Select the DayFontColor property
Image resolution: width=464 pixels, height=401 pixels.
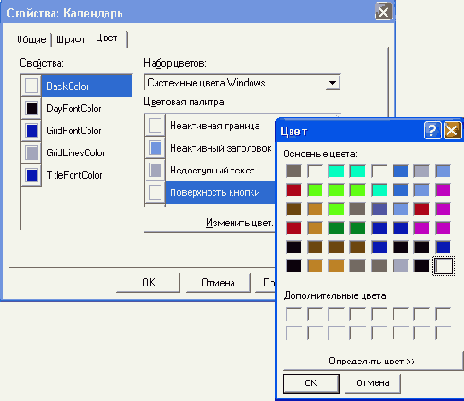76,108
